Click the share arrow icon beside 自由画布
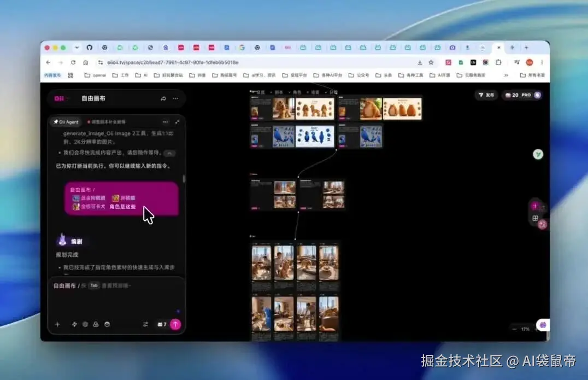Screen dimensions: 588x380 click(163, 98)
